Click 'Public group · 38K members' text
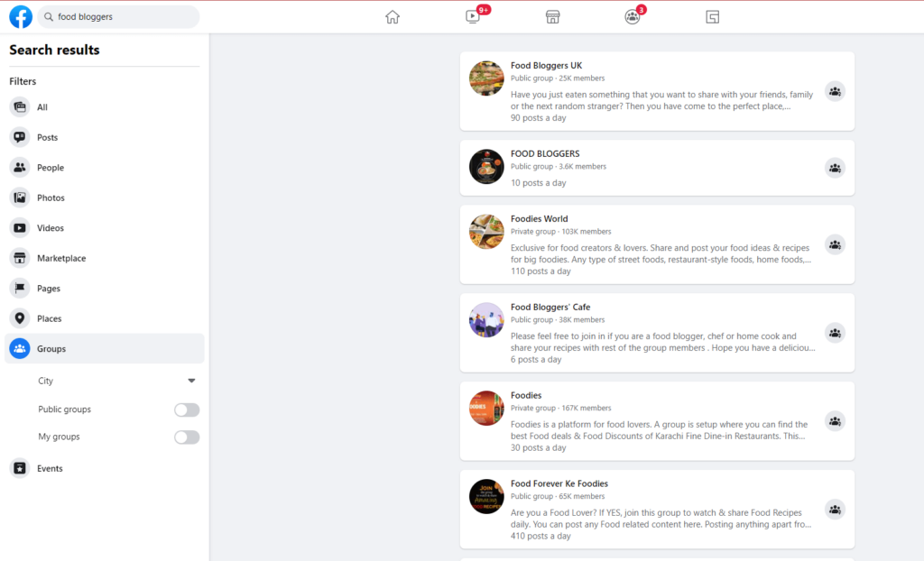This screenshot has width=924, height=561. pyautogui.click(x=558, y=319)
